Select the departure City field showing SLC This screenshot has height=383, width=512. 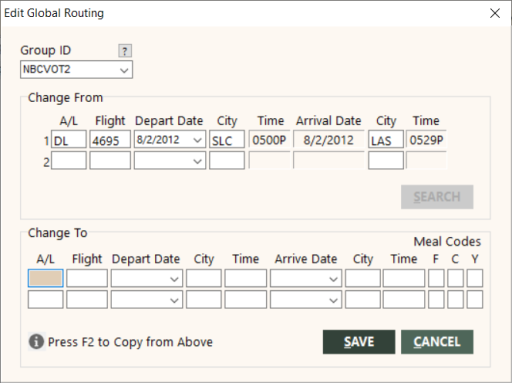227,139
